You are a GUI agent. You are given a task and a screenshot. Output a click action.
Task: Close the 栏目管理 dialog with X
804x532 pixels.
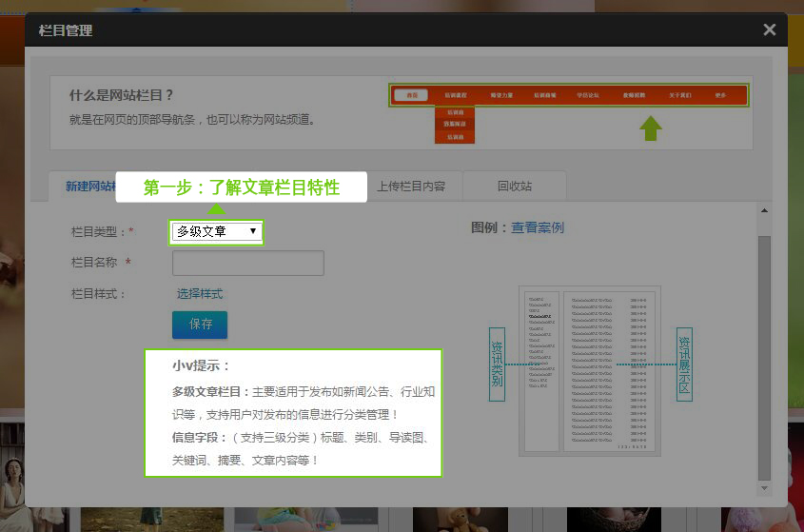click(x=769, y=30)
